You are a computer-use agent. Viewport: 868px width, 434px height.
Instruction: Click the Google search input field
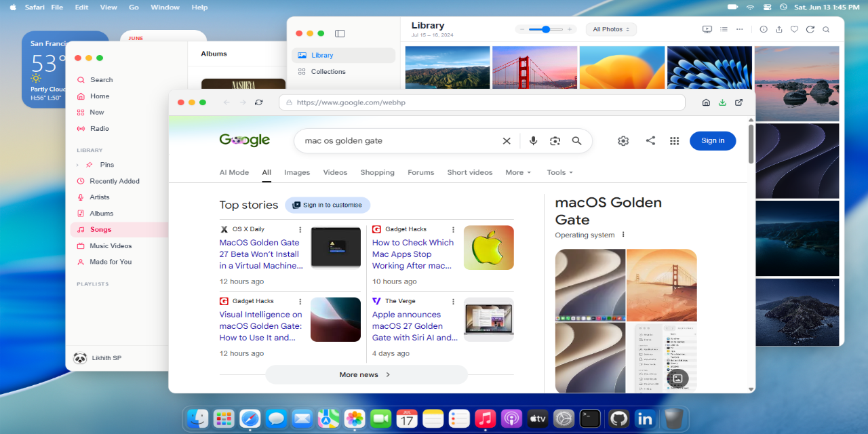point(400,141)
